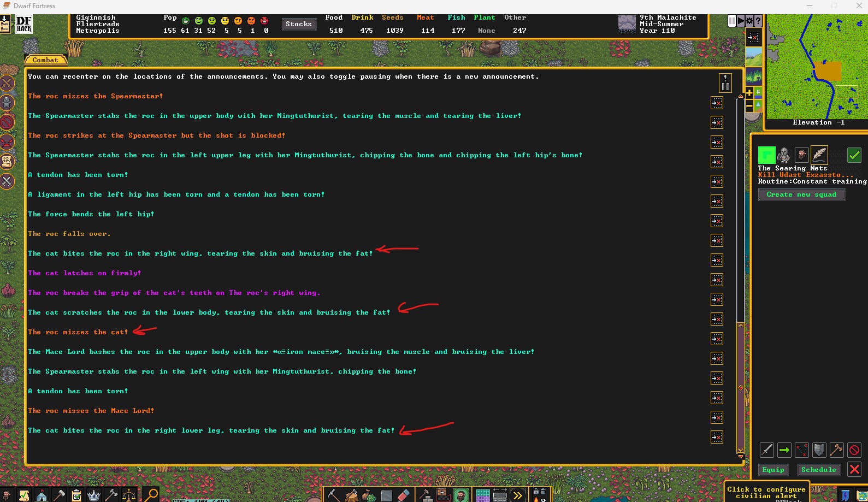Click the Create new squad button
Screen dimensions: 868x502
[x=801, y=194]
